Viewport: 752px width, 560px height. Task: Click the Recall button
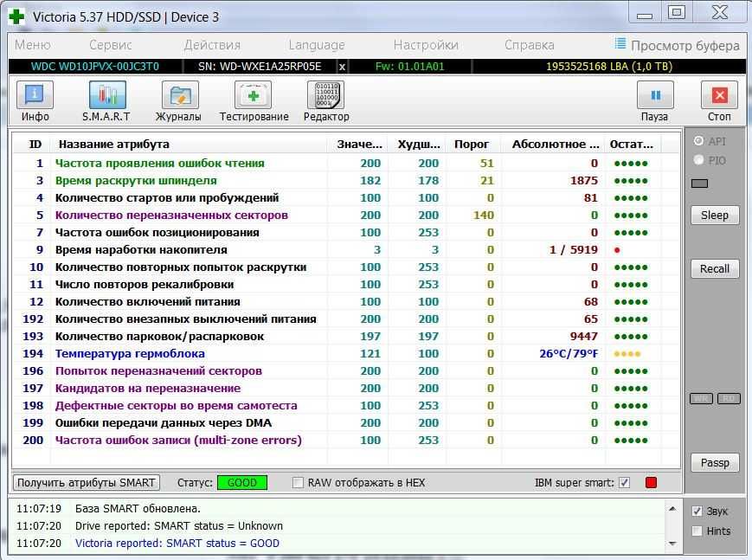[x=715, y=268]
